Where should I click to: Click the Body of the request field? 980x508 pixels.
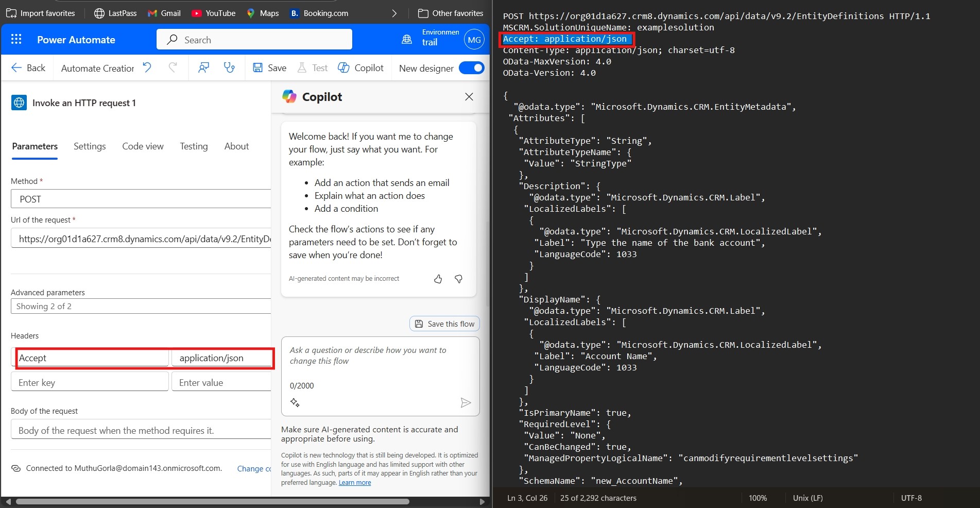click(141, 430)
